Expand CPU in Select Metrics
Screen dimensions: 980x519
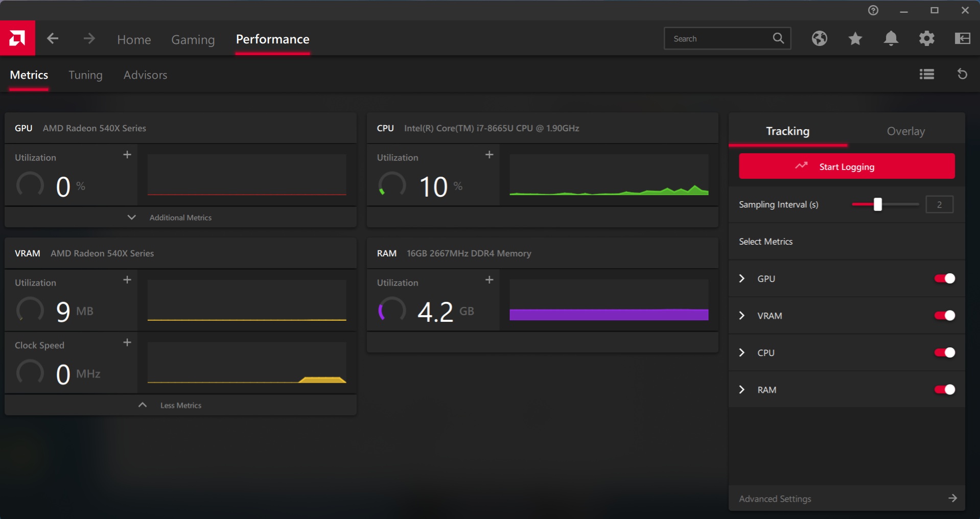(x=742, y=352)
